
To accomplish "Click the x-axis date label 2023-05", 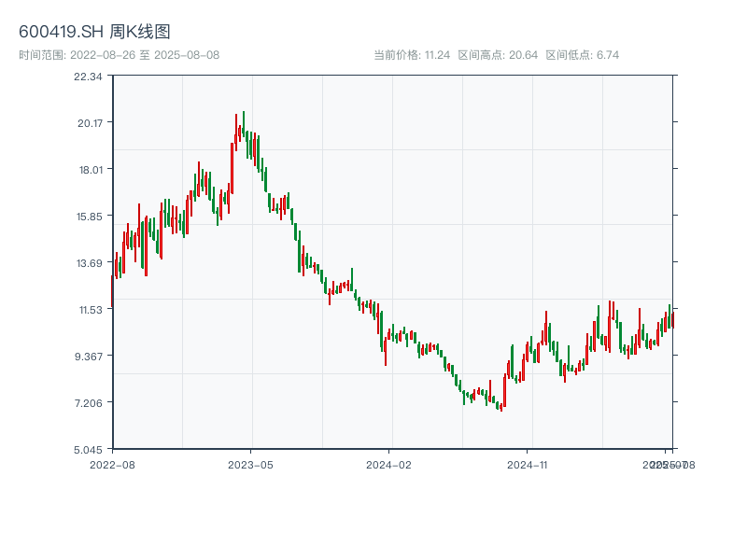I will pos(250,465).
